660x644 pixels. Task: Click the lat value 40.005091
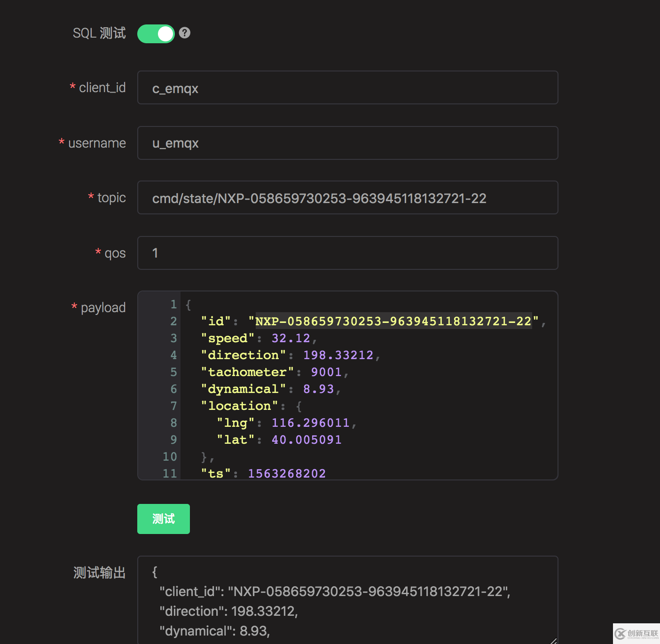click(306, 440)
